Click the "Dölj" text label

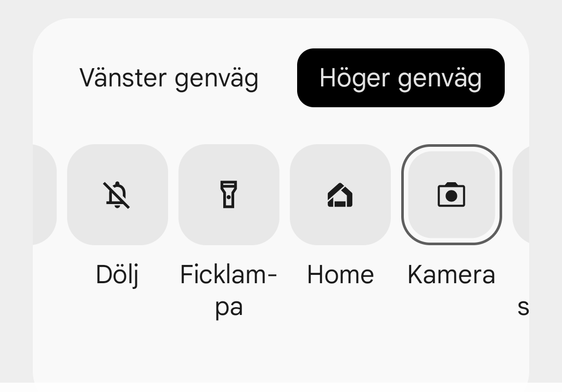(x=117, y=275)
